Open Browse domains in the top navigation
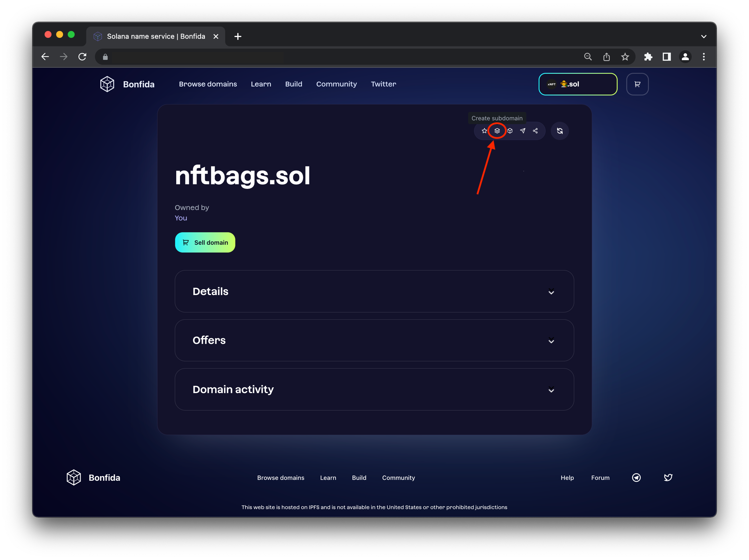This screenshot has height=560, width=749. click(x=207, y=84)
